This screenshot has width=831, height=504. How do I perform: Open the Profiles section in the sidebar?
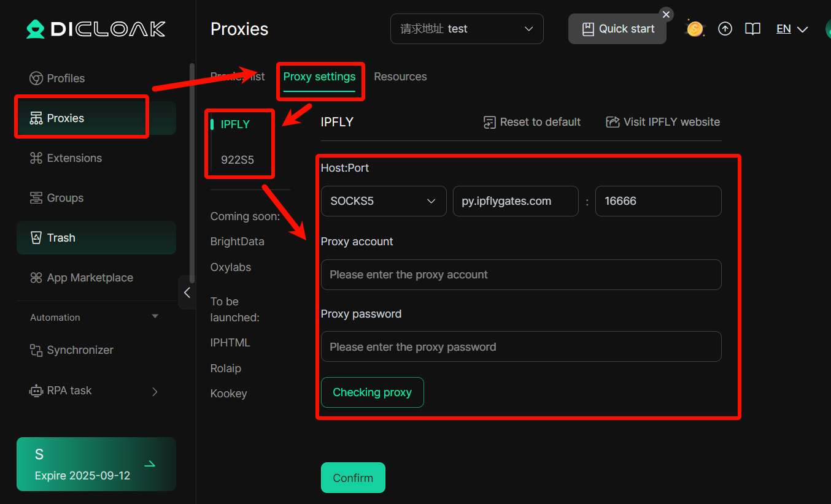click(x=65, y=78)
